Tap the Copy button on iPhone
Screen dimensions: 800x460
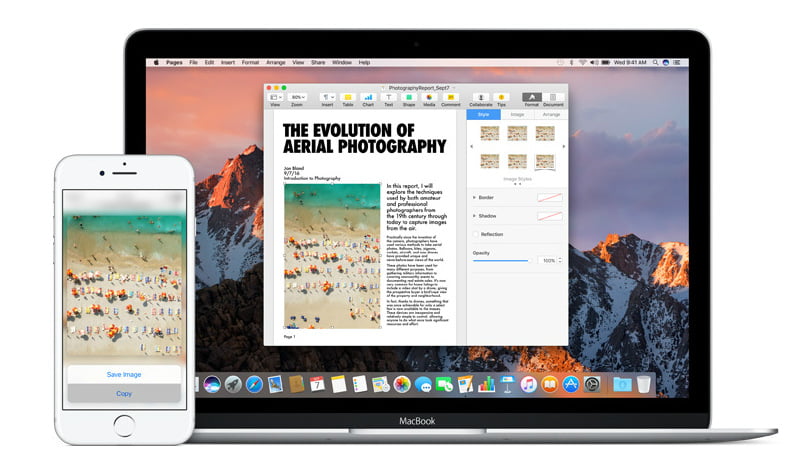pyautogui.click(x=124, y=393)
